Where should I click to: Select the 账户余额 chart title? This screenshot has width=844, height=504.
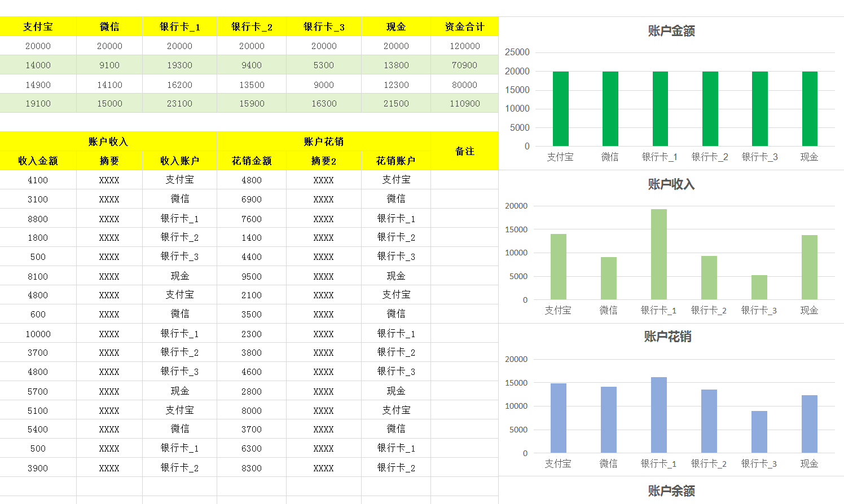(x=671, y=491)
